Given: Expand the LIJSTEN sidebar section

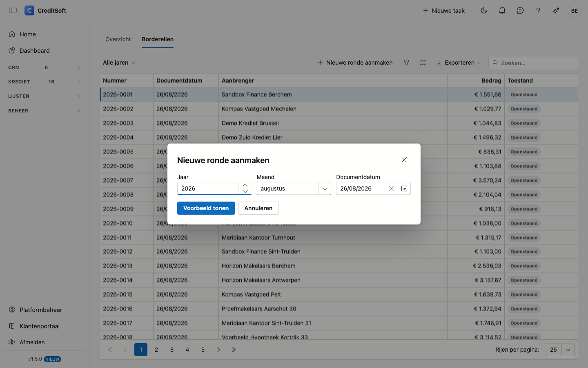Looking at the screenshot, I should pyautogui.click(x=45, y=96).
